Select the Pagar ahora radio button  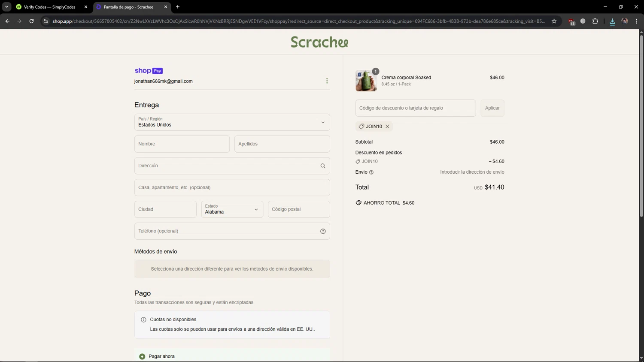(x=142, y=356)
